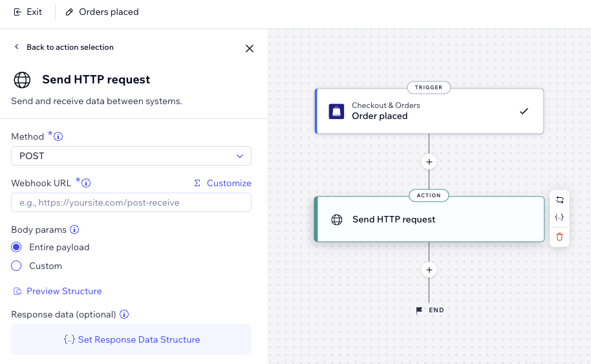The width and height of the screenshot is (591, 364).
Task: Select the Send HTTP request action card
Action: coord(429,219)
